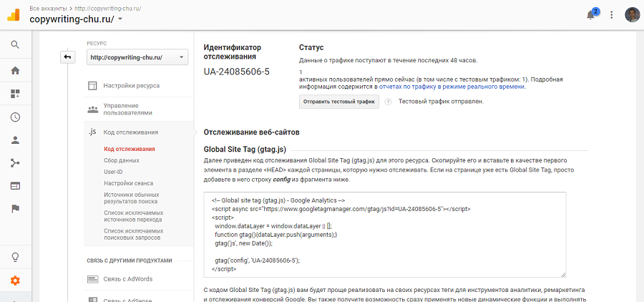The width and height of the screenshot is (644, 302).
Task: Open the Acquisition branching arrows icon
Action: pyautogui.click(x=15, y=163)
